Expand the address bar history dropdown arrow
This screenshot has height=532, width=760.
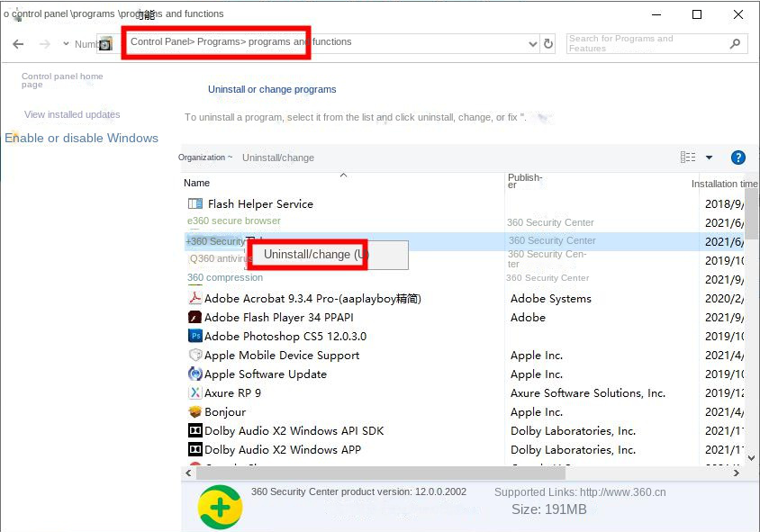[534, 43]
